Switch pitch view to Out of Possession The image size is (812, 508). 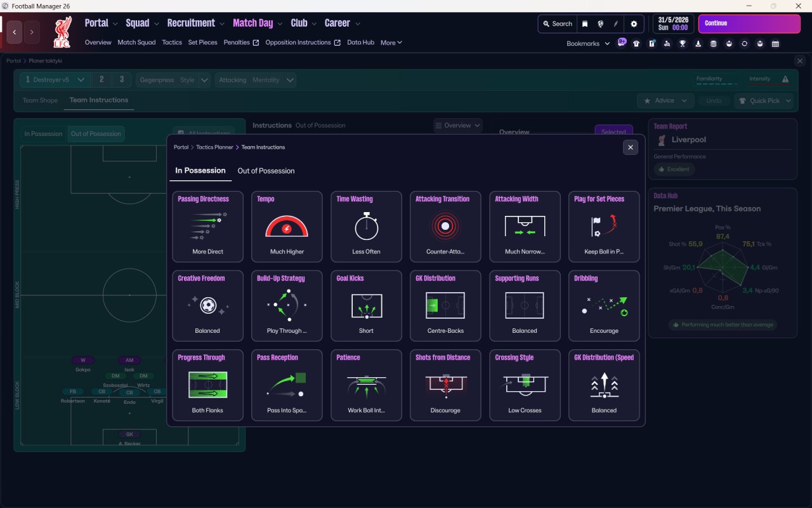click(96, 134)
